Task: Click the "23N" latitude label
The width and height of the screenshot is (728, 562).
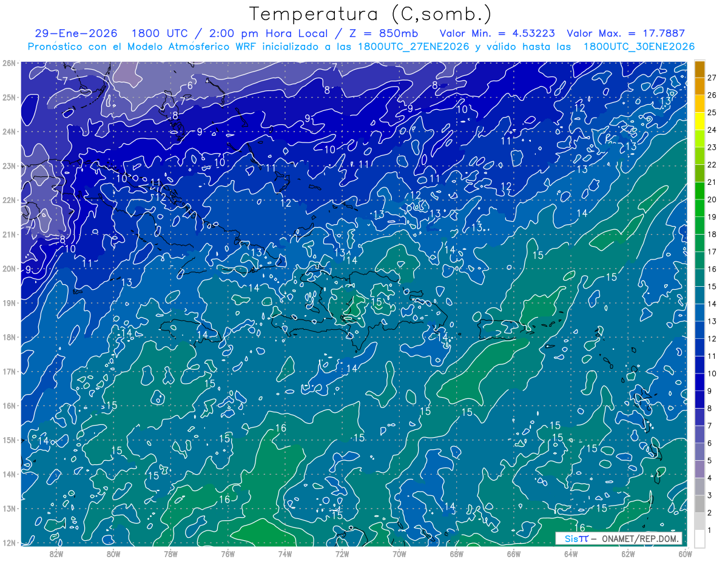Action: click(9, 166)
